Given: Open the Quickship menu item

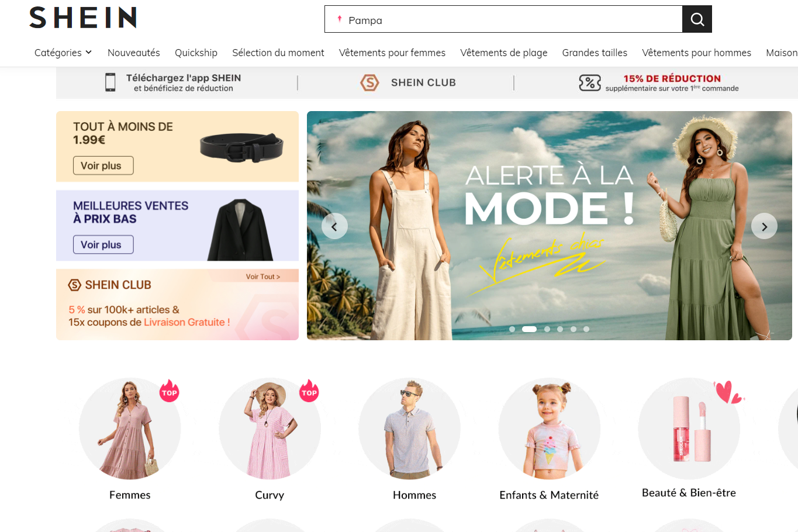Looking at the screenshot, I should pos(196,53).
